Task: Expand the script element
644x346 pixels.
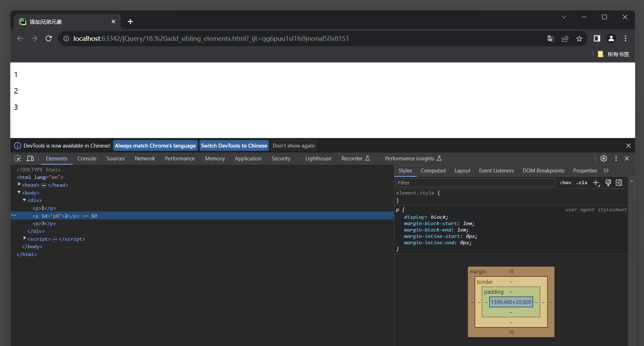Action: pos(25,238)
